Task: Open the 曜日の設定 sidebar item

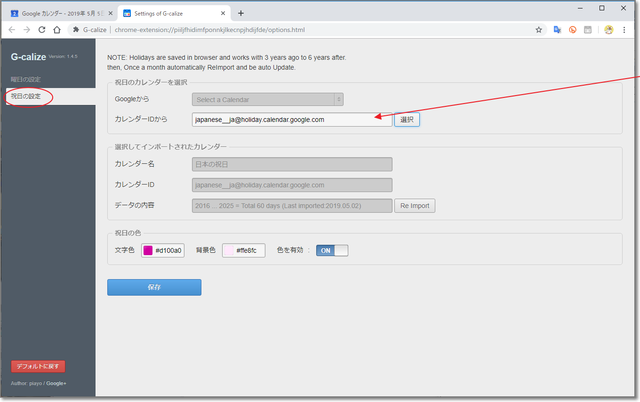Action: 26,79
